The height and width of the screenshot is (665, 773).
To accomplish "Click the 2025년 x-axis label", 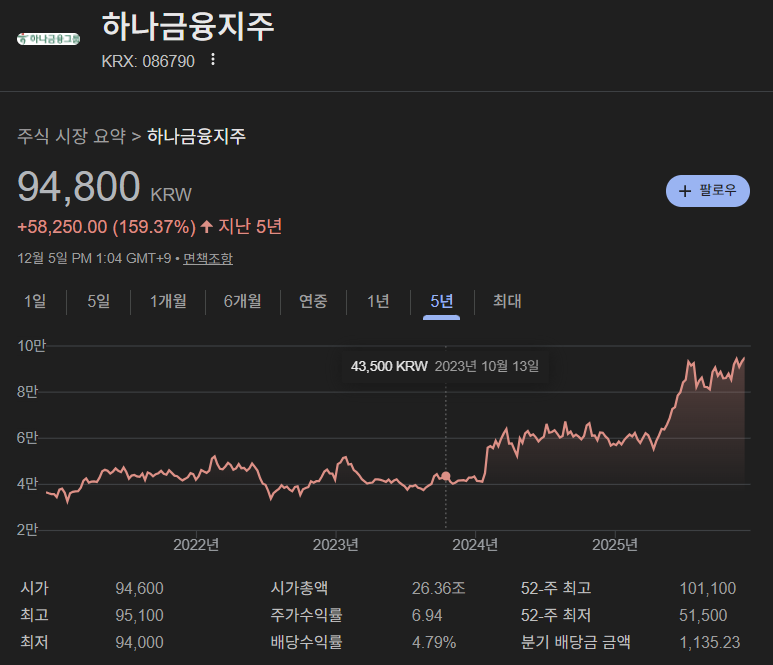I will [615, 545].
